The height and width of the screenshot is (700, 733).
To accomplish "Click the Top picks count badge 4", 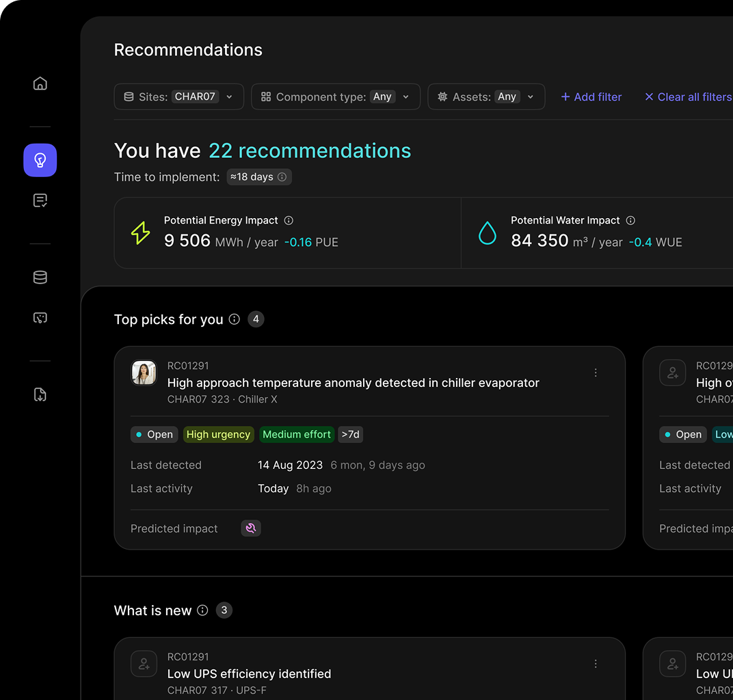I will 256,319.
